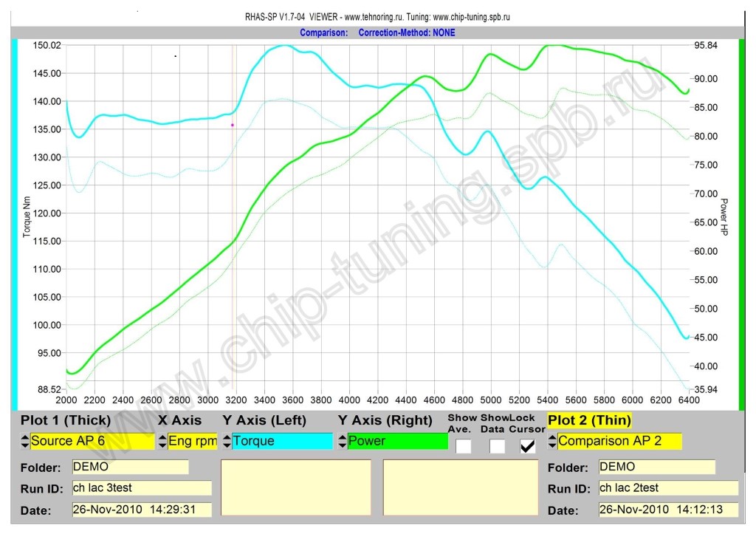Enable the Show Ave. checkbox
This screenshot has height=534, width=756.
pyautogui.click(x=464, y=446)
